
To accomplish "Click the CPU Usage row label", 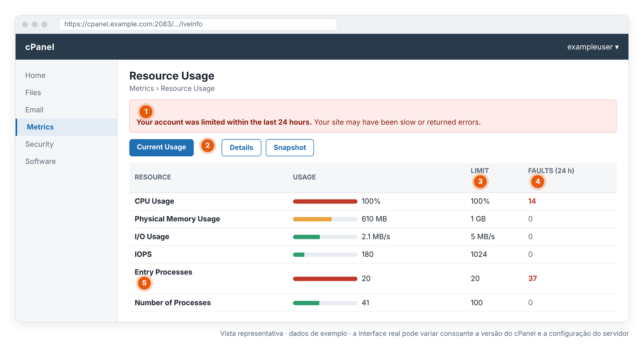I will [155, 201].
